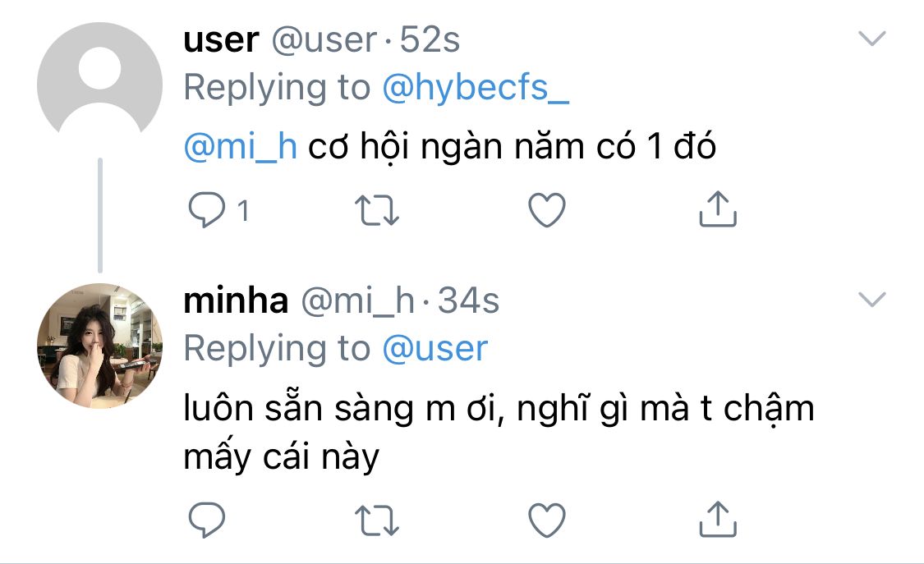
Task: Open the @user link in minha's reply
Action: 435,349
